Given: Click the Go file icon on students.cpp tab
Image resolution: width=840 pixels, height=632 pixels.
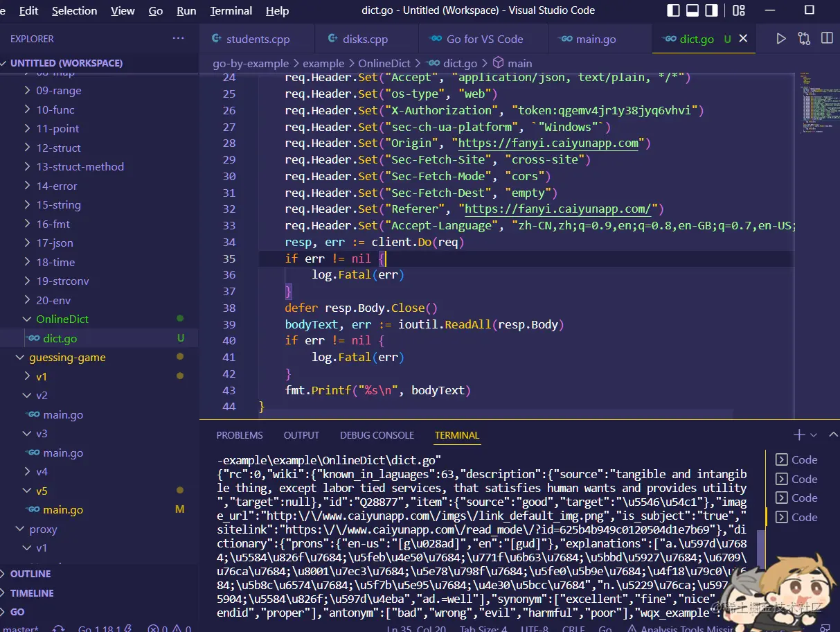Looking at the screenshot, I should [217, 39].
